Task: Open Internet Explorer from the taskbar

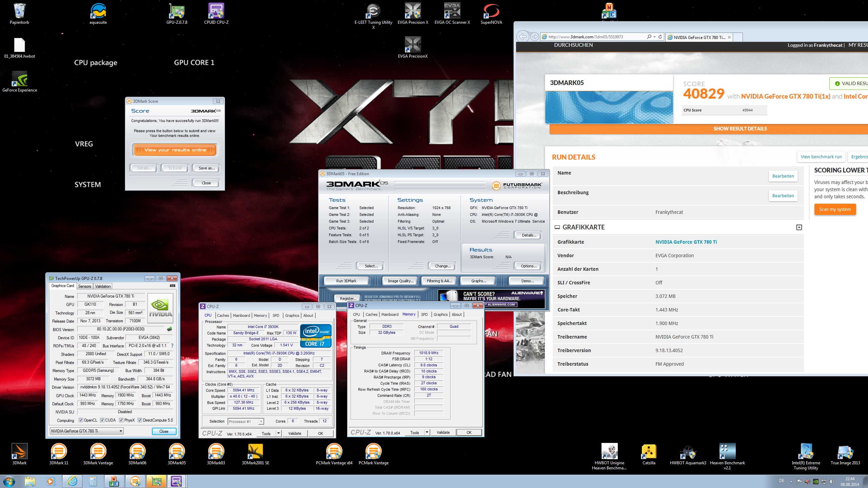Action: [72, 481]
